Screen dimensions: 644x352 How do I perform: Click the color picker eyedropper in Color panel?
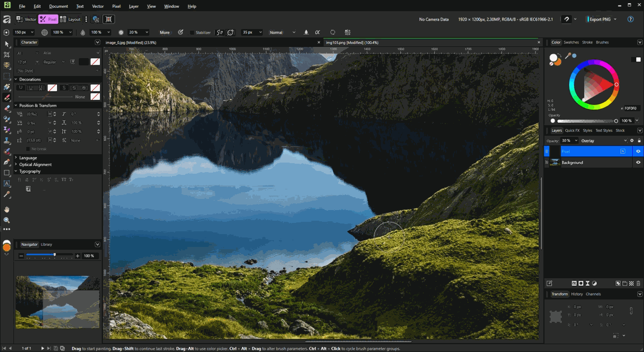point(569,55)
